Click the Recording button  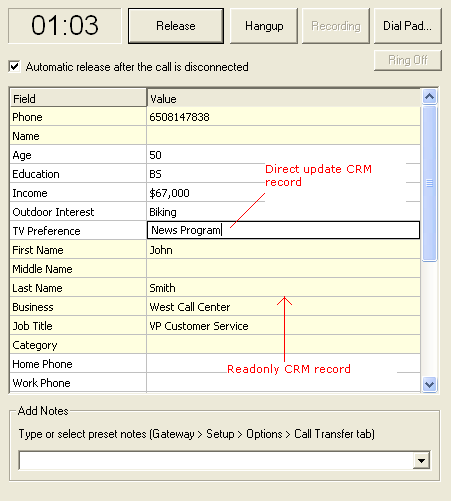336,26
